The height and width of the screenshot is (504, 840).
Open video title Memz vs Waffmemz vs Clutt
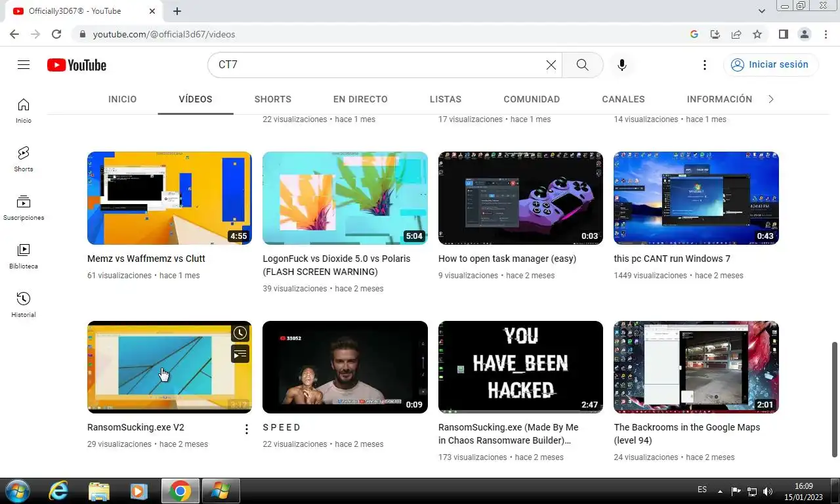pos(146,259)
